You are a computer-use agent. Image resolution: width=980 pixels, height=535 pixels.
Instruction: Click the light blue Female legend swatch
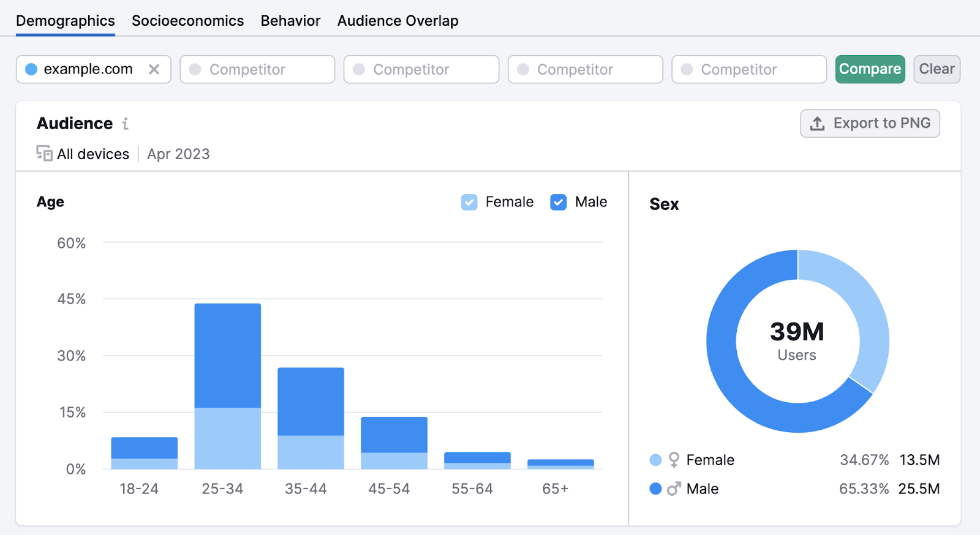coord(655,460)
